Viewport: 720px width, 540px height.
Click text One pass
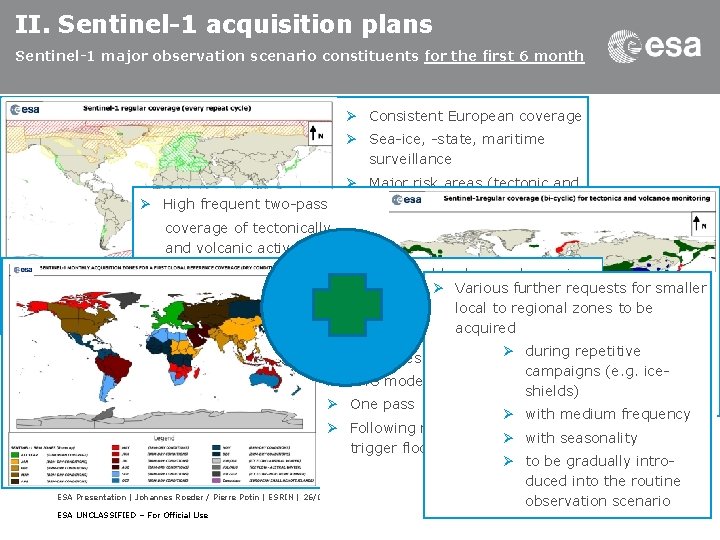coord(382,404)
